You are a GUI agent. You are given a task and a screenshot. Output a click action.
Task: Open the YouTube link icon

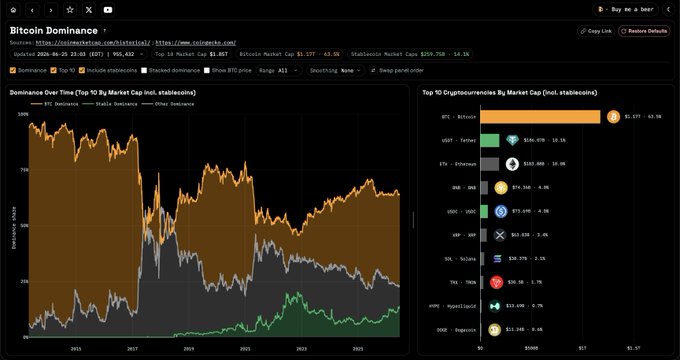click(108, 10)
